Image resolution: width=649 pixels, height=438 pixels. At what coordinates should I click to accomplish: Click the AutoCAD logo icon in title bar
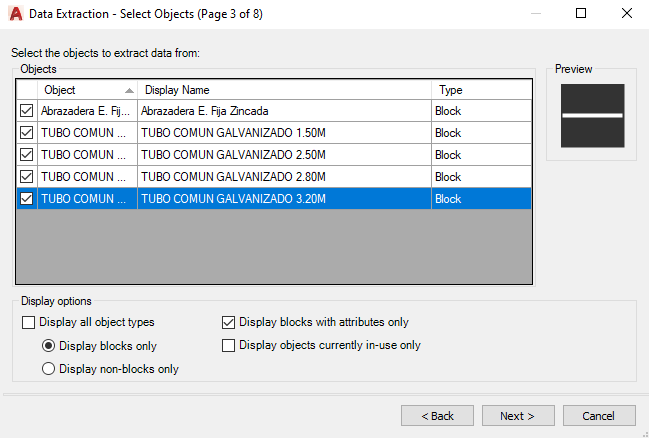(12, 14)
